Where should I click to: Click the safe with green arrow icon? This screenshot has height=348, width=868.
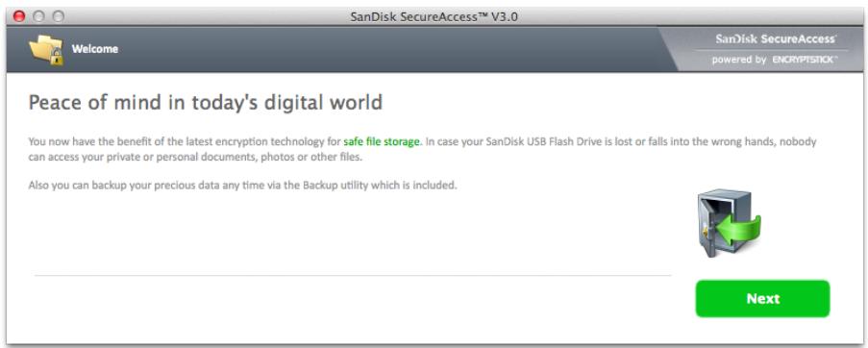point(728,223)
